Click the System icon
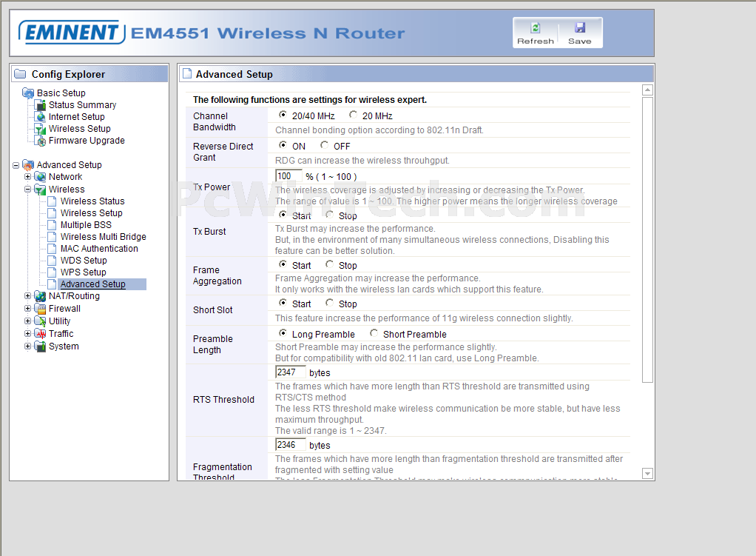The width and height of the screenshot is (756, 556). pyautogui.click(x=41, y=346)
